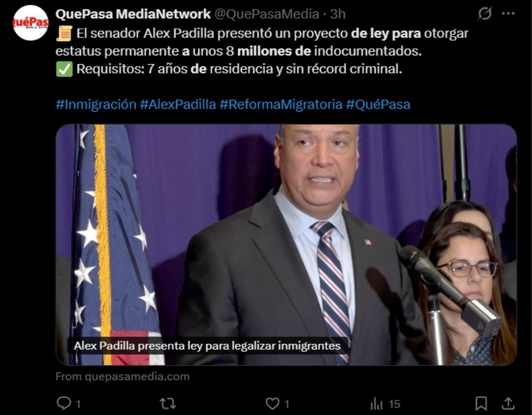Image resolution: width=532 pixels, height=415 pixels.
Task: Bookmark this post
Action: pyautogui.click(x=481, y=403)
